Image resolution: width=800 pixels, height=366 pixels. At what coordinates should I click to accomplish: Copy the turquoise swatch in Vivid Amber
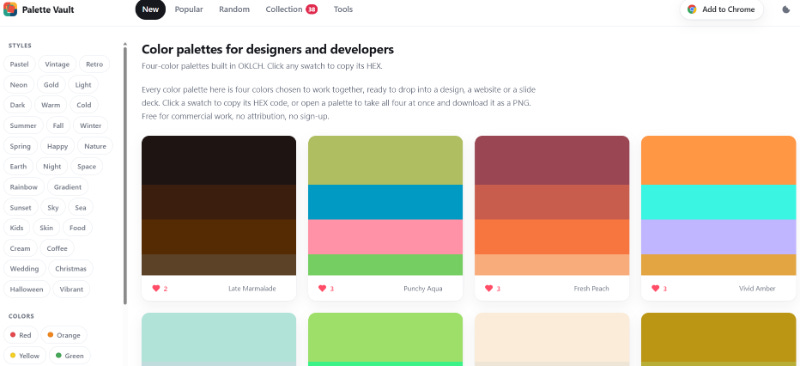(x=718, y=202)
